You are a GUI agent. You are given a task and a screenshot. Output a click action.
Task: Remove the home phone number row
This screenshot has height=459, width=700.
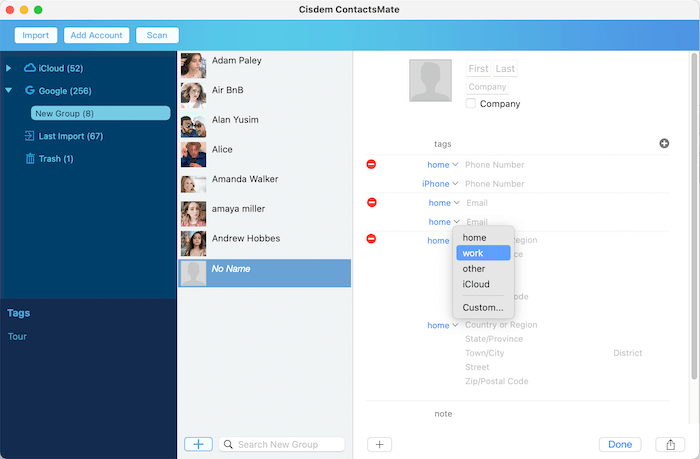pyautogui.click(x=371, y=164)
